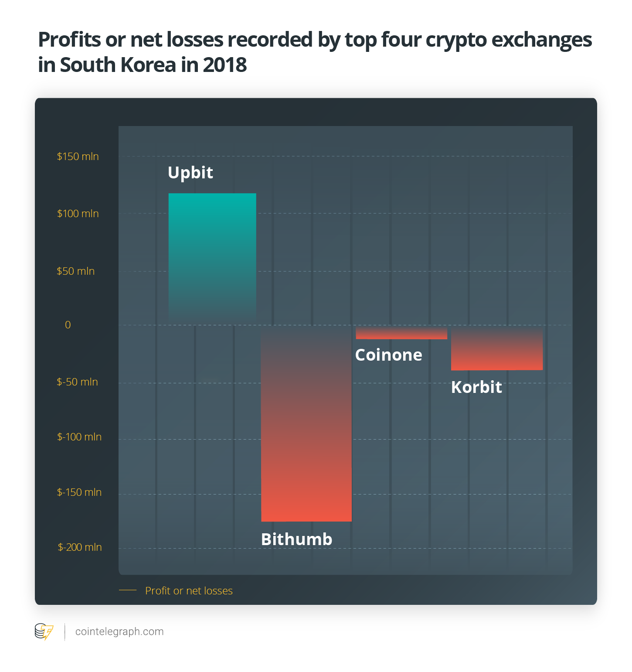The width and height of the screenshot is (632, 672).
Task: Click the Cointelegraph logo icon
Action: [x=44, y=631]
